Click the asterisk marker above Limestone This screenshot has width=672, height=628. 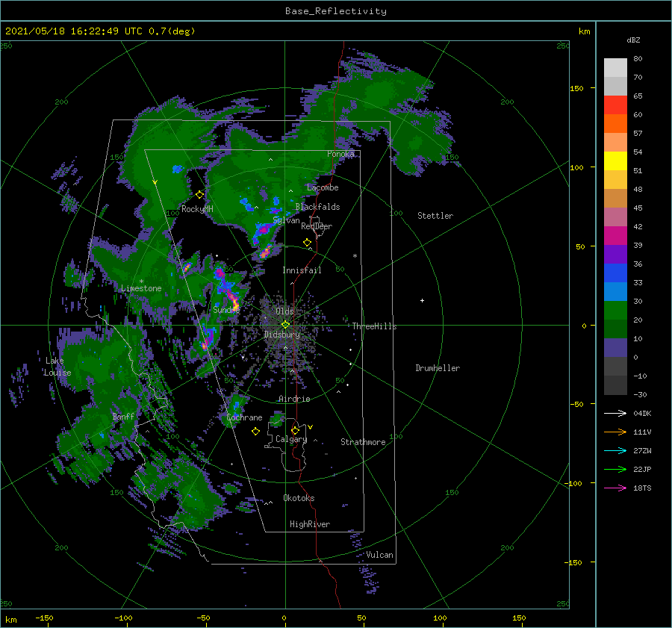coord(141,282)
